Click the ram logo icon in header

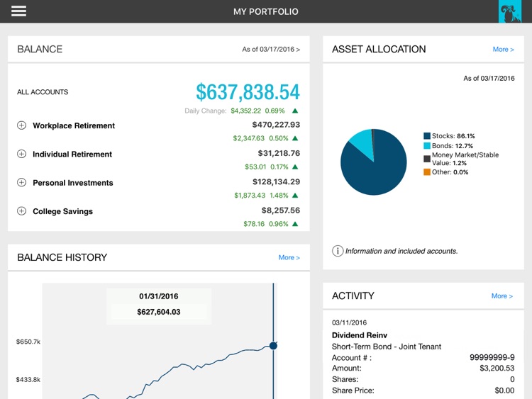(509, 11)
